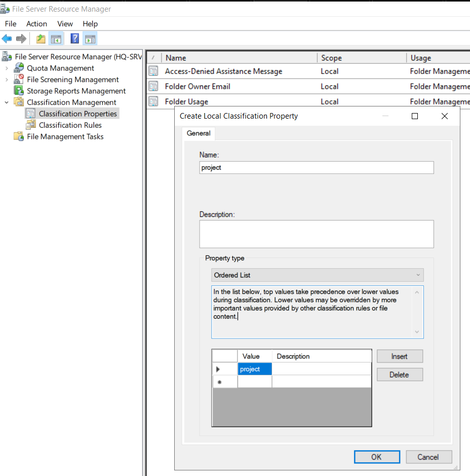Image resolution: width=470 pixels, height=476 pixels.
Task: Select the Storage Reports Management node
Action: 76,91
